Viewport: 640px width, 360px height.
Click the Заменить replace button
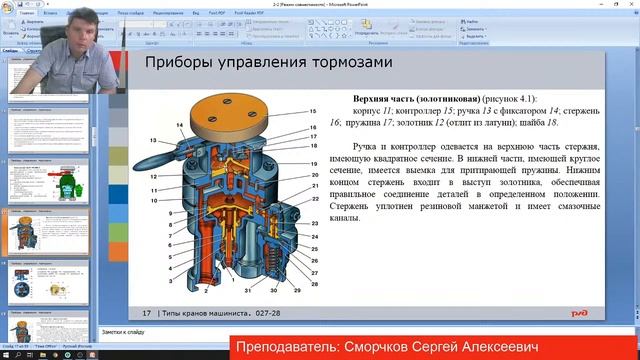473,29
